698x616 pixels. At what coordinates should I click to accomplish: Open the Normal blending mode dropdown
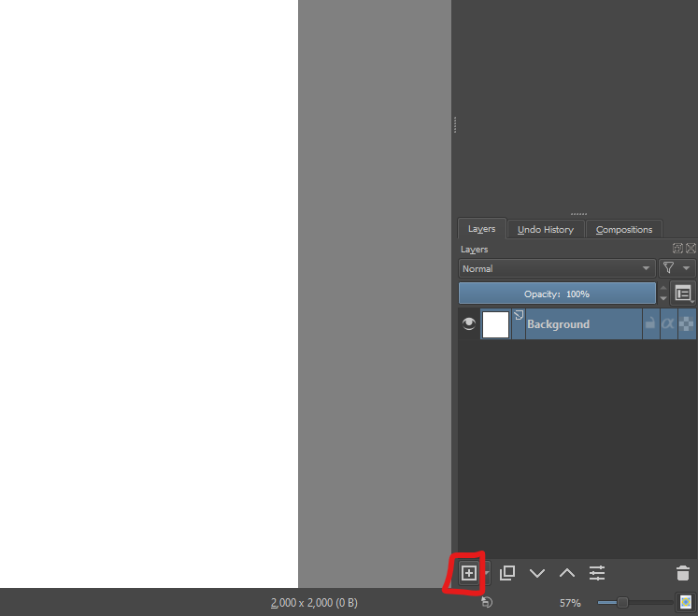pos(557,268)
